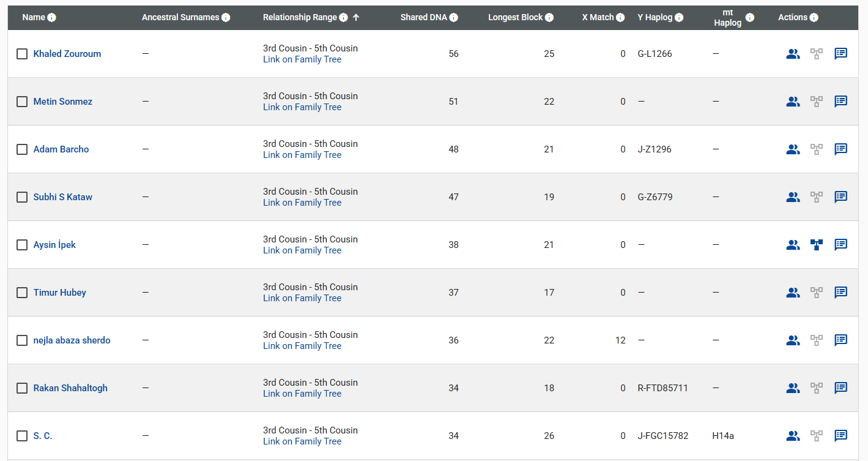Open notes icon for Metin Sonmez
This screenshot has width=868, height=461.
(x=841, y=102)
